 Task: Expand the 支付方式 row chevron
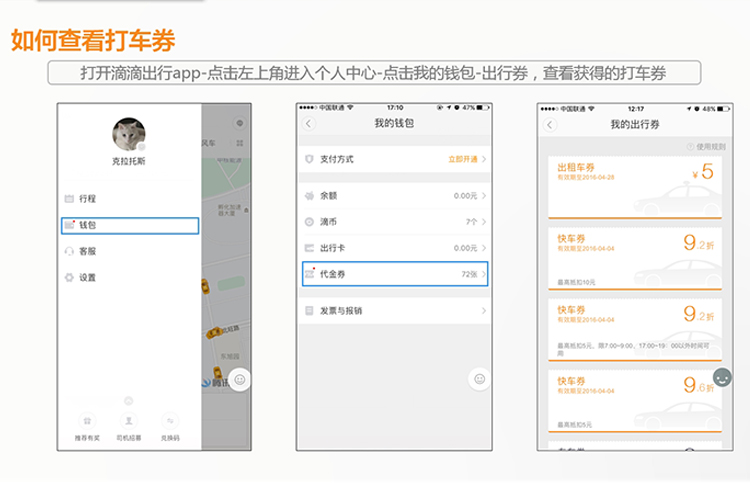click(484, 159)
